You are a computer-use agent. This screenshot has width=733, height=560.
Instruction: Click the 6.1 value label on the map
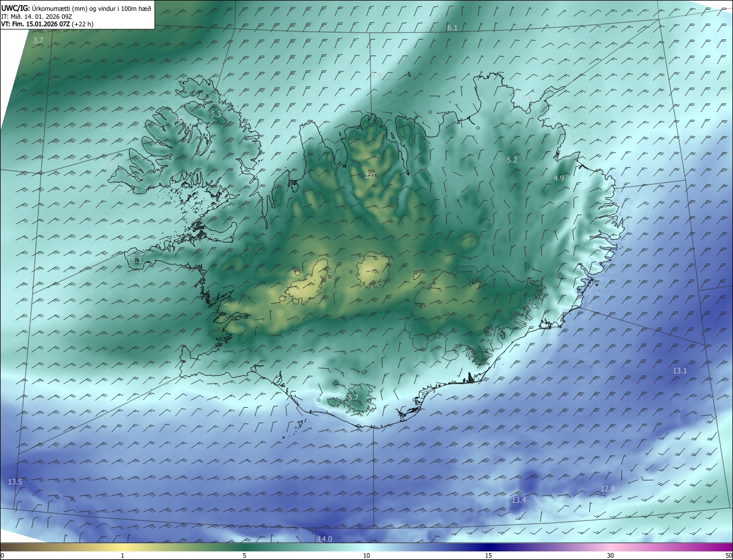[452, 27]
